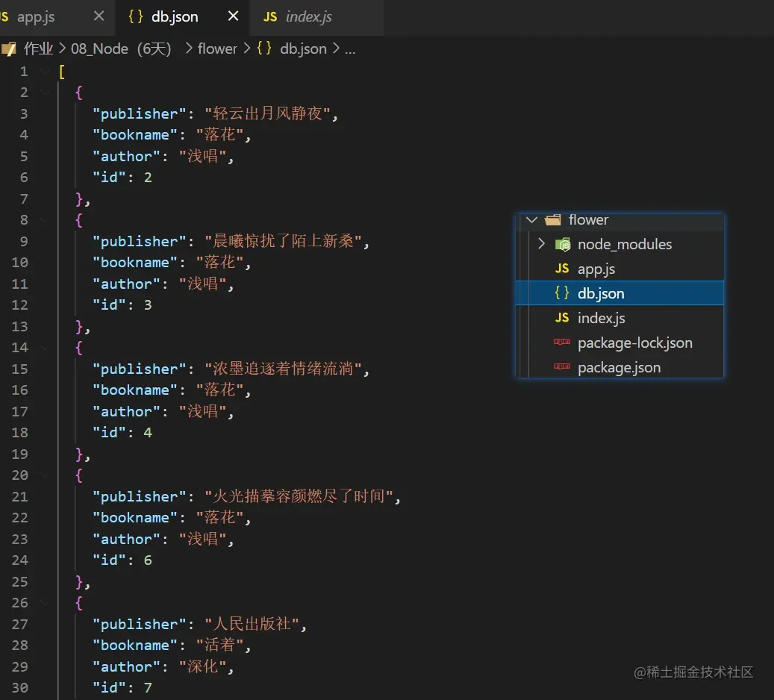Click the node_modules folder icon

563,244
